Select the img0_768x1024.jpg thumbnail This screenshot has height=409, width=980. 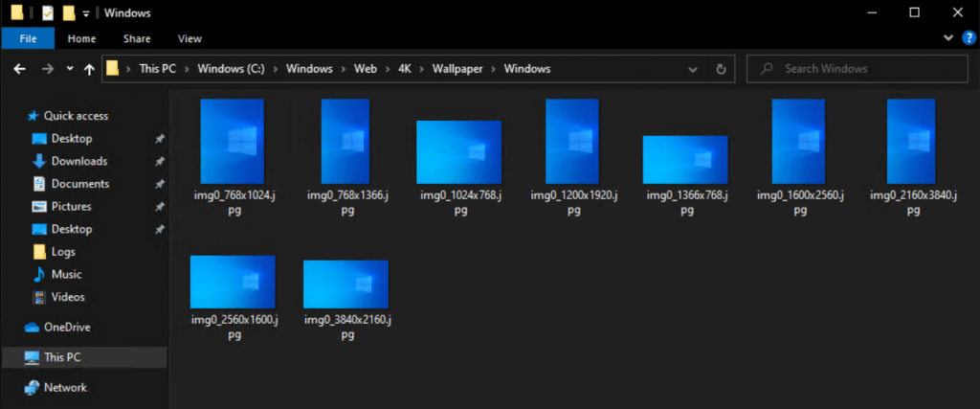click(x=232, y=142)
